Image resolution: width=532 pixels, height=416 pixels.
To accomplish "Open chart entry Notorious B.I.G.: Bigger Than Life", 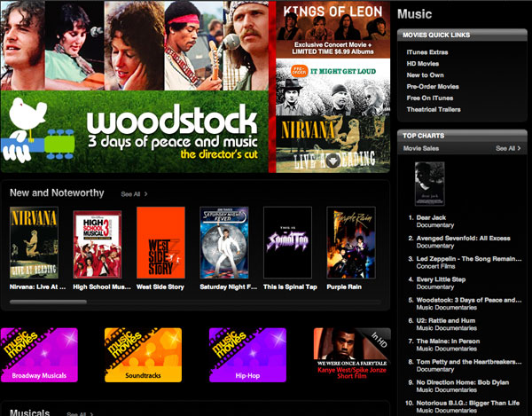I will [468, 403].
